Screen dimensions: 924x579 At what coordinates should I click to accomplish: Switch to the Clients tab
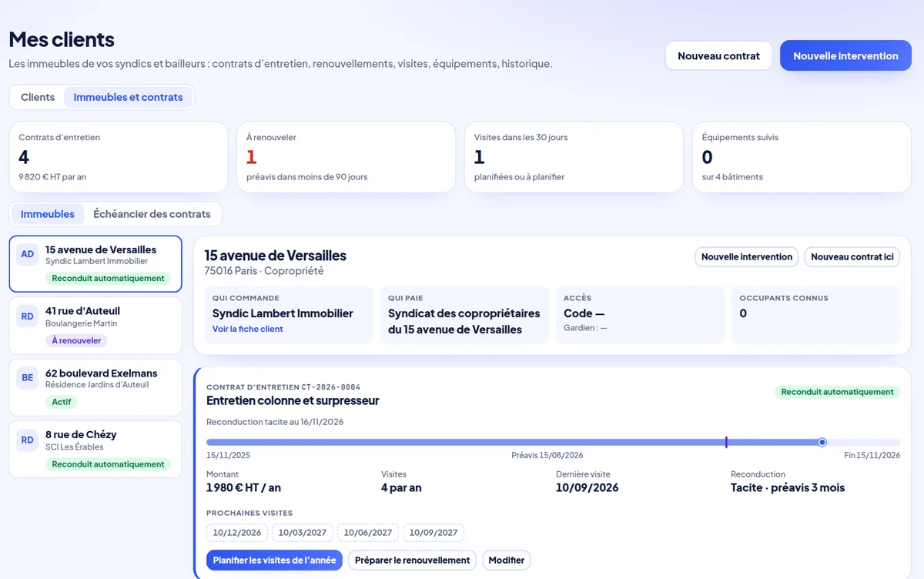click(x=38, y=97)
